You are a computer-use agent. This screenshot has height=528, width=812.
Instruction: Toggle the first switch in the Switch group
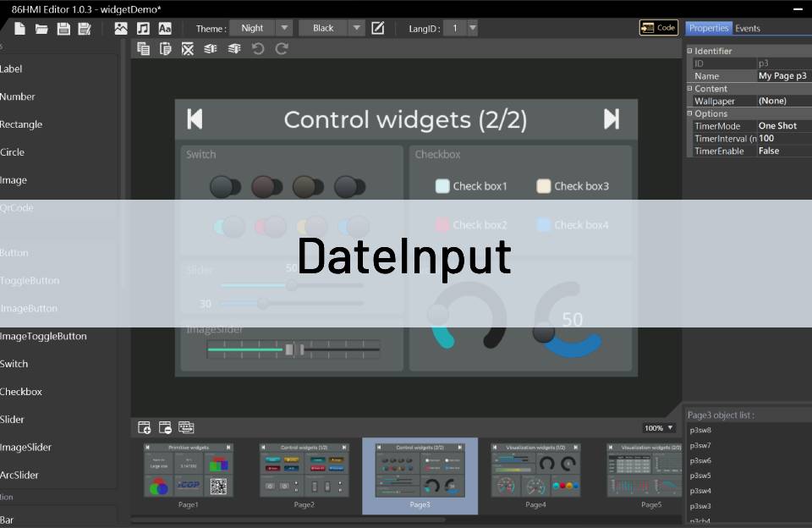tap(222, 184)
